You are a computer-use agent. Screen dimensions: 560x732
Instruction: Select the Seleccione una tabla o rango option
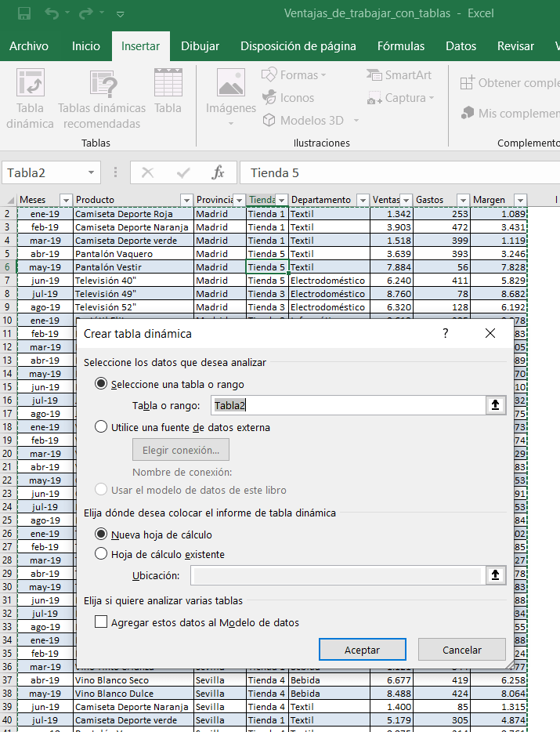click(101, 384)
